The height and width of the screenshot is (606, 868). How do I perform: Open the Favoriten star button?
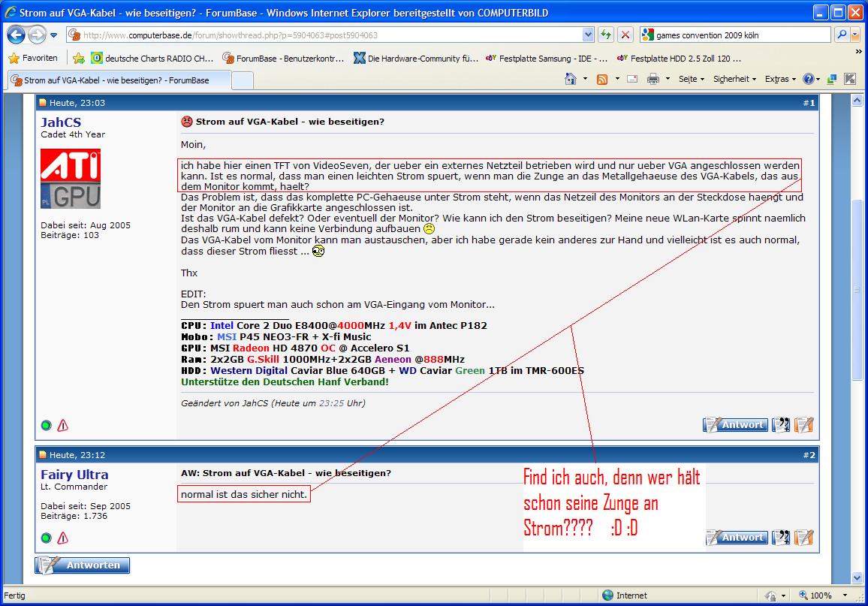(32, 58)
